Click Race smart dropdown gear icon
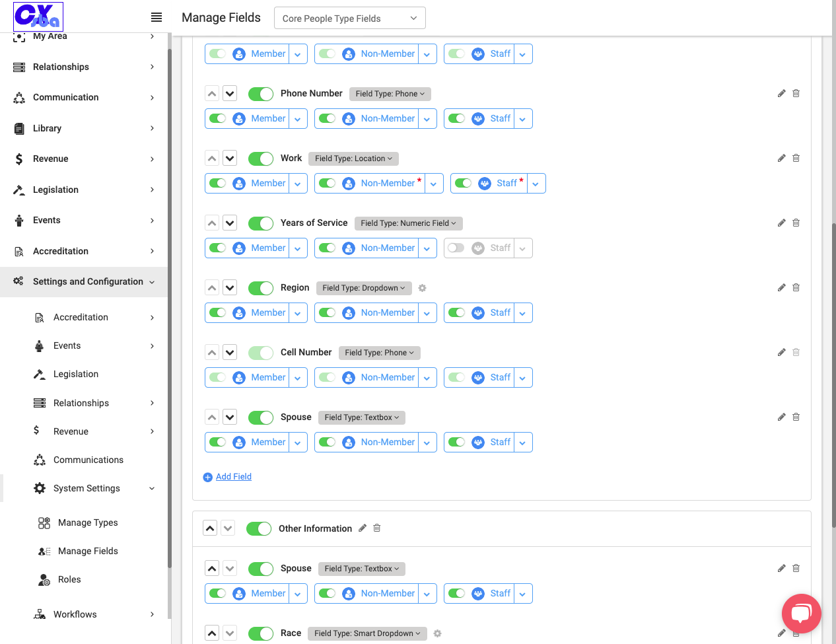The height and width of the screenshot is (644, 836). pyautogui.click(x=438, y=633)
